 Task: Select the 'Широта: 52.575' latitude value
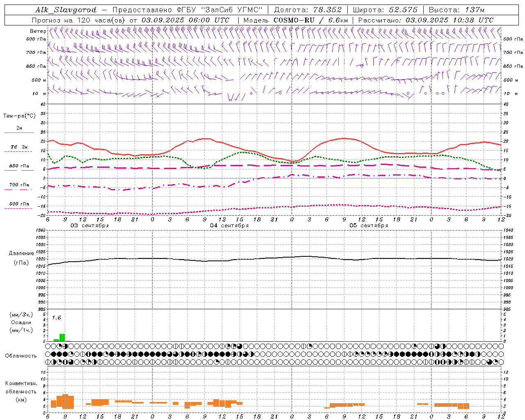385,10
